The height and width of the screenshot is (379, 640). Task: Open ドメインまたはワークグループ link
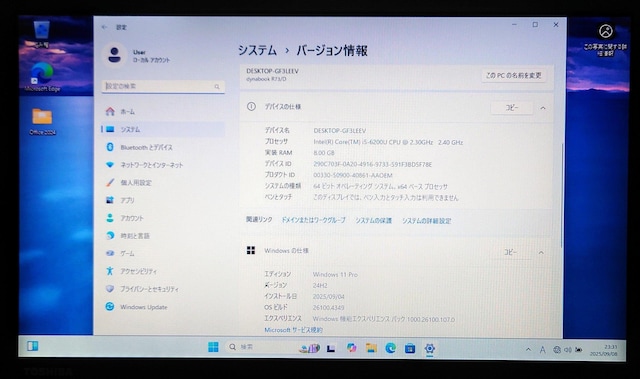[x=313, y=220]
